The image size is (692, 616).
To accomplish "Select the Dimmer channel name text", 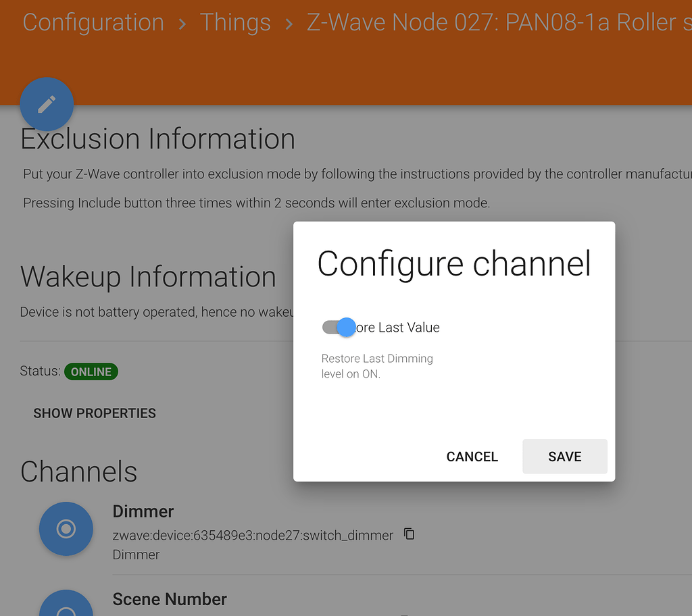I will click(143, 511).
